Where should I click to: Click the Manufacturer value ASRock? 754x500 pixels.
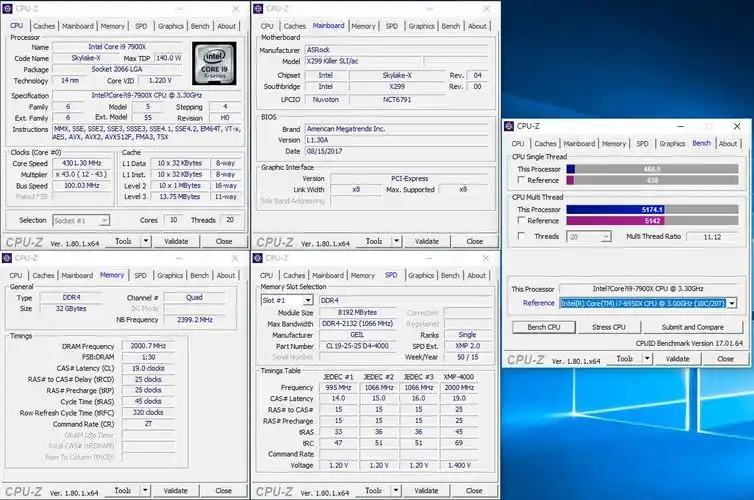(397, 50)
